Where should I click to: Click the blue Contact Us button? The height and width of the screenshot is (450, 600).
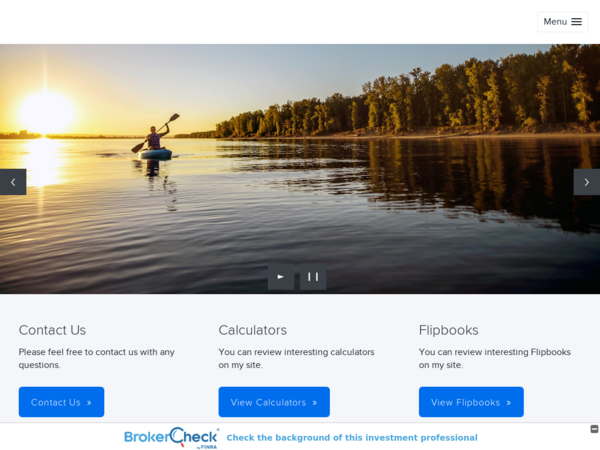[61, 402]
